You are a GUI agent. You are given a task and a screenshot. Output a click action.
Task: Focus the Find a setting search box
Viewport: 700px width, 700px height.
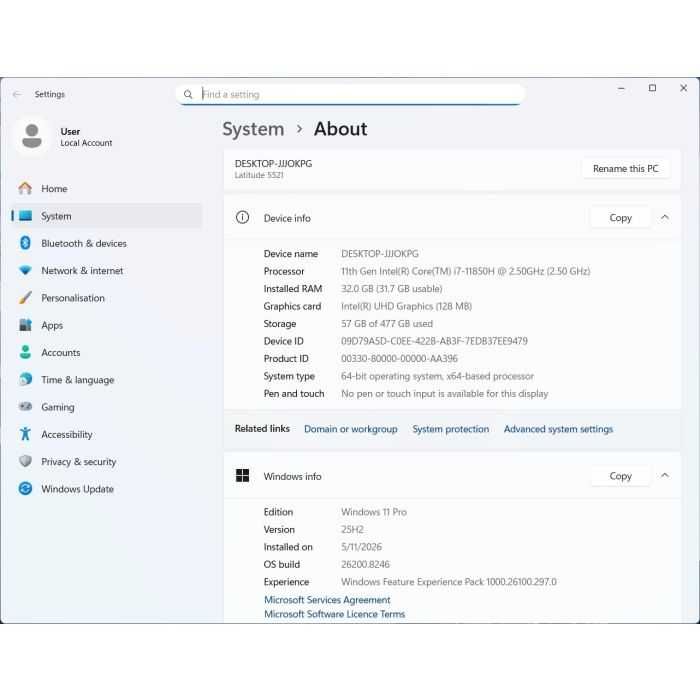350,94
